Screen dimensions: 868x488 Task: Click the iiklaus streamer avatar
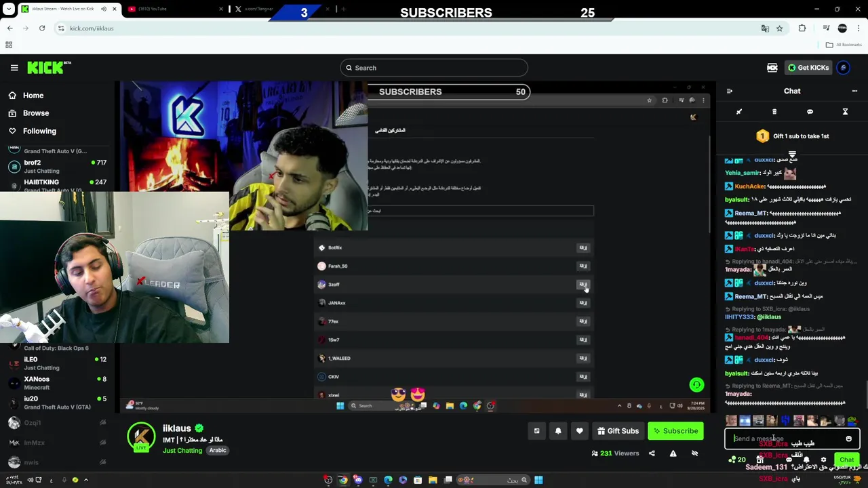click(141, 436)
